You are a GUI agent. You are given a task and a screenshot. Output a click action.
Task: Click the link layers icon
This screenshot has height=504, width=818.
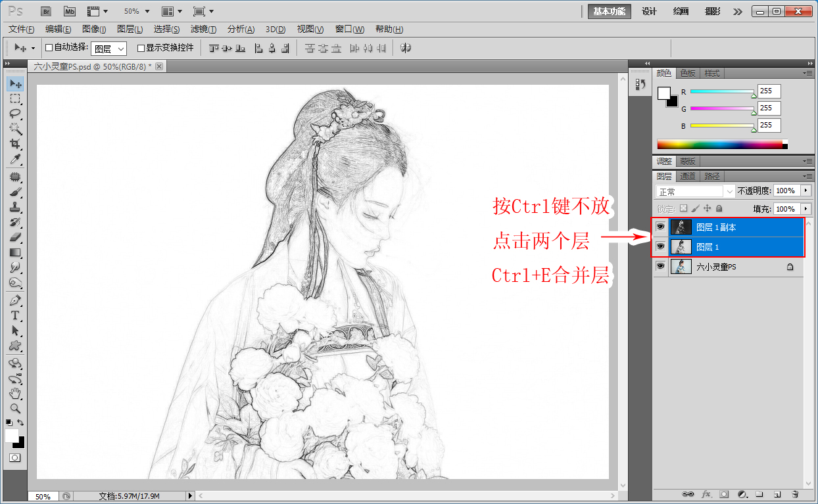[688, 493]
